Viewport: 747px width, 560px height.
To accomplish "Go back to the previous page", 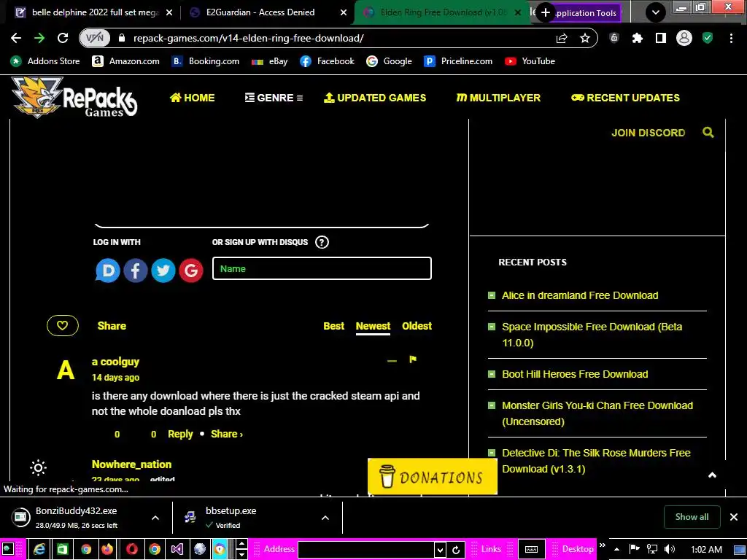I will pos(16,38).
